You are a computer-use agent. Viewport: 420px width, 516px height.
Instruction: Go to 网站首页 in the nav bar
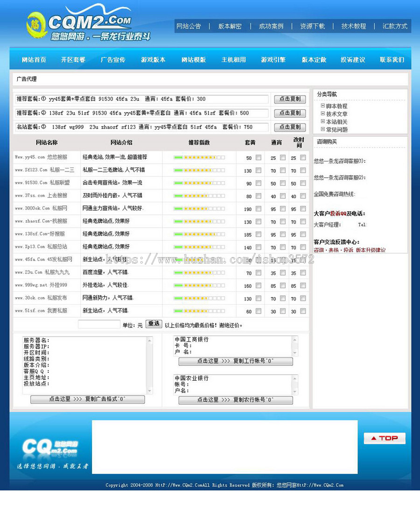pos(34,60)
